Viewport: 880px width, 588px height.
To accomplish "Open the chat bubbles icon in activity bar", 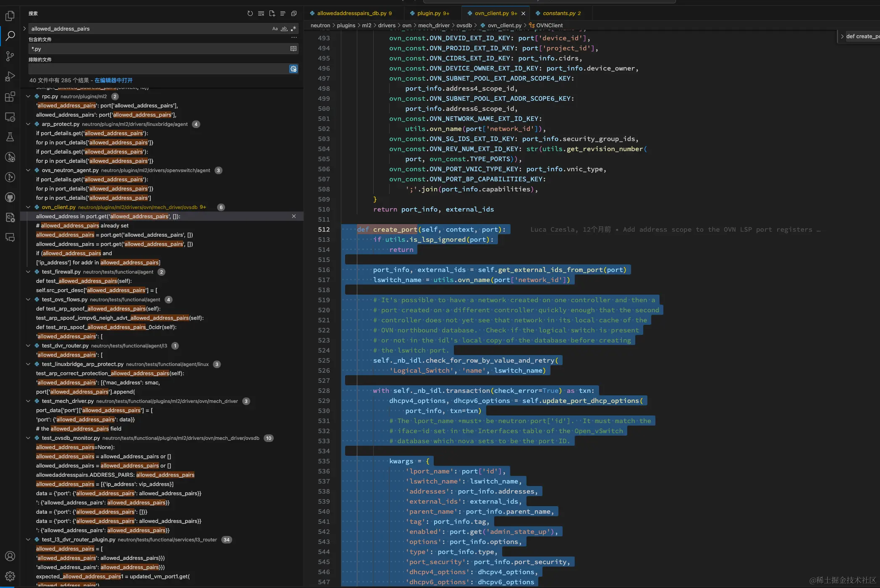I will point(10,238).
